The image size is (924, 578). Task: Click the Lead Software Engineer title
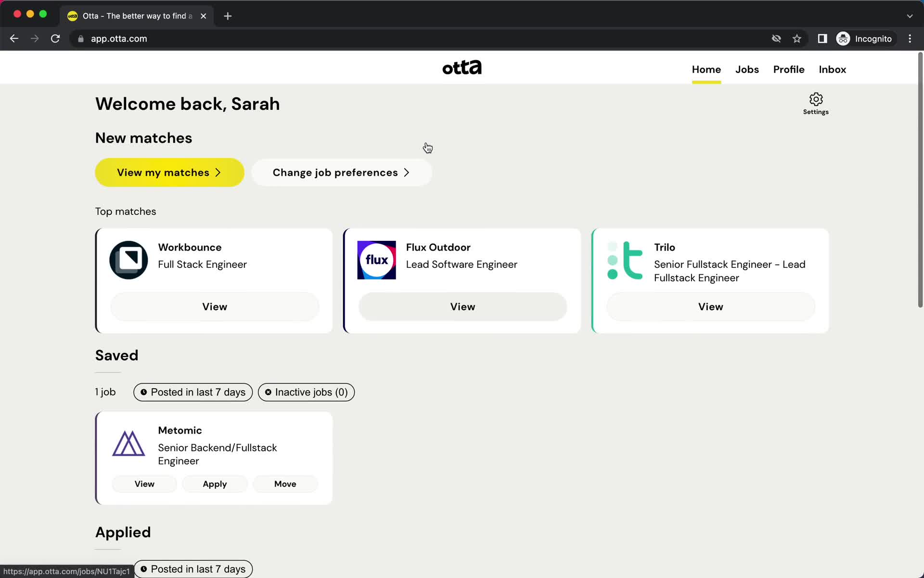point(461,264)
